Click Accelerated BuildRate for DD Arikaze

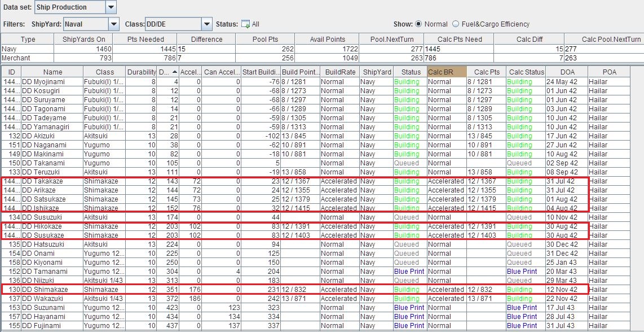point(339,190)
